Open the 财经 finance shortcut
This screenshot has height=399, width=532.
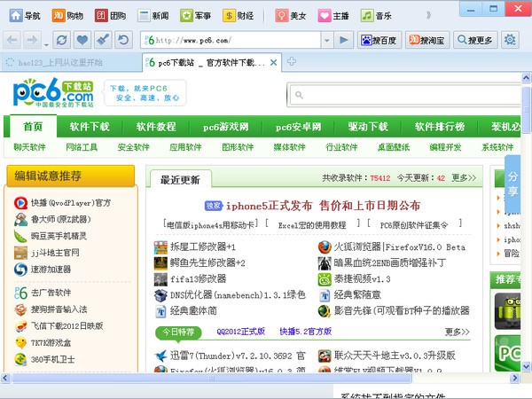(239, 16)
